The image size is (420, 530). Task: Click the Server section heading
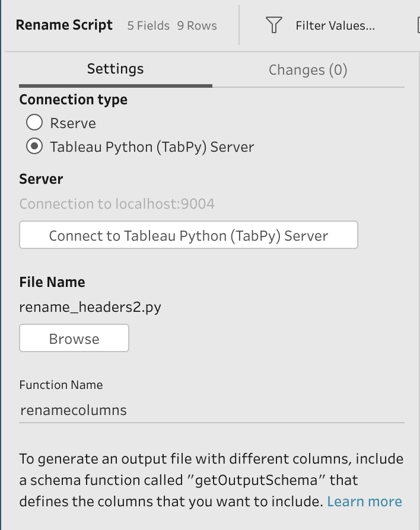[41, 179]
